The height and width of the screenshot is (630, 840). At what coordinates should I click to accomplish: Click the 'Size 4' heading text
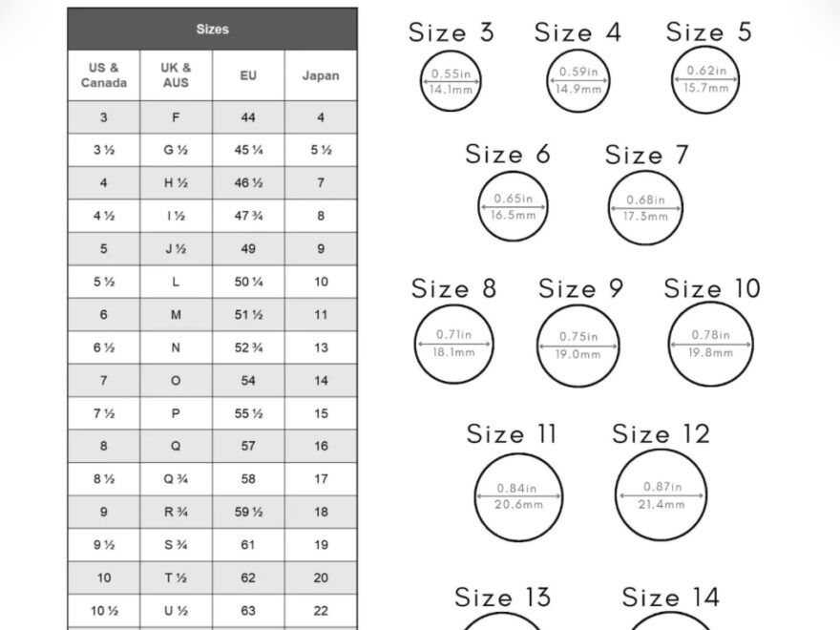point(577,32)
